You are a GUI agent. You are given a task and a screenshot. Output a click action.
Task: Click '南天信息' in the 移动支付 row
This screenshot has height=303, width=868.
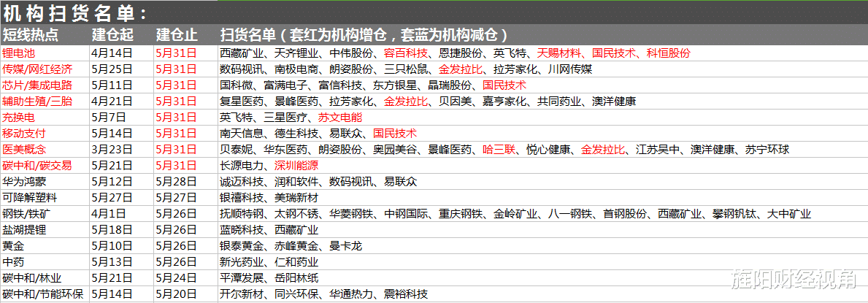tap(242, 134)
